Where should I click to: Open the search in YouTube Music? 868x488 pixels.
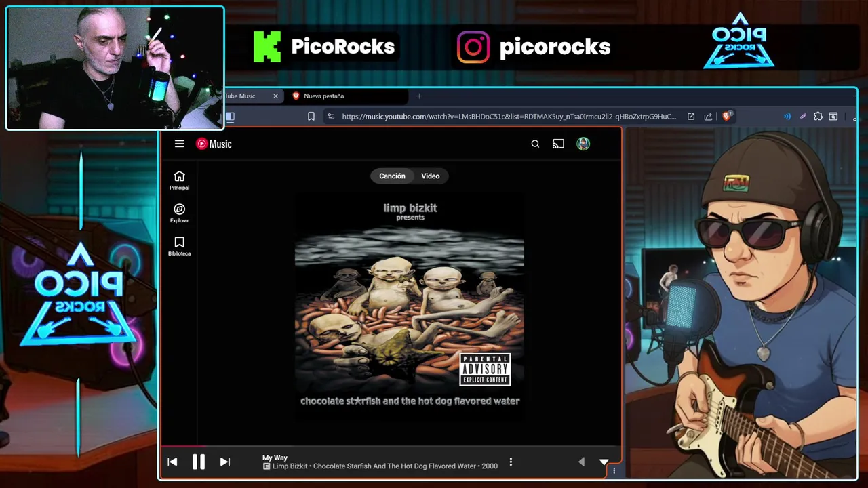535,144
